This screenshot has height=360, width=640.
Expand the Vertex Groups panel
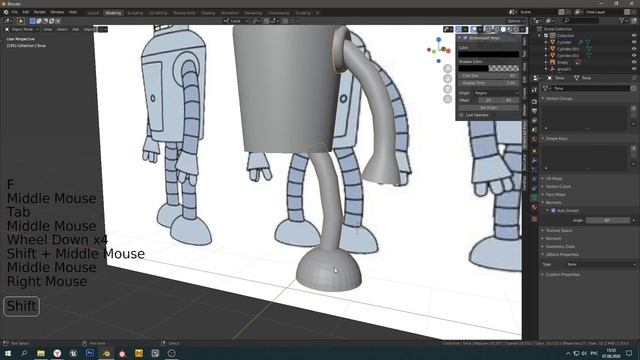click(559, 98)
